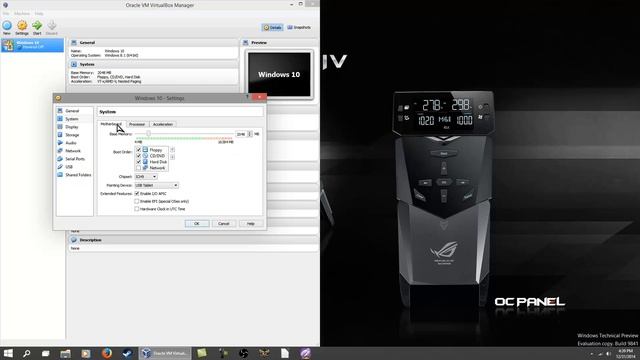
Task: Click Cancel in Settings dialog
Action: click(x=224, y=224)
